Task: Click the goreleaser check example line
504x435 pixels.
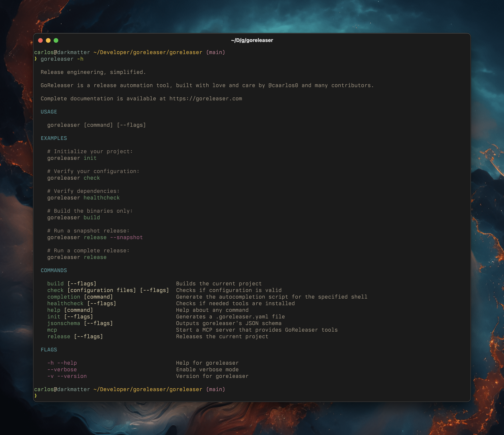Action: (x=73, y=178)
